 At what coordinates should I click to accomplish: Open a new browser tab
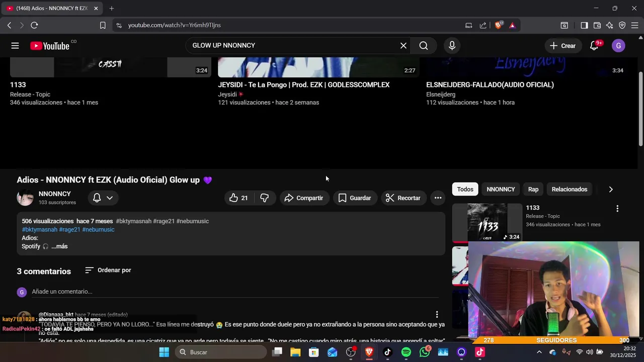pyautogui.click(x=112, y=9)
